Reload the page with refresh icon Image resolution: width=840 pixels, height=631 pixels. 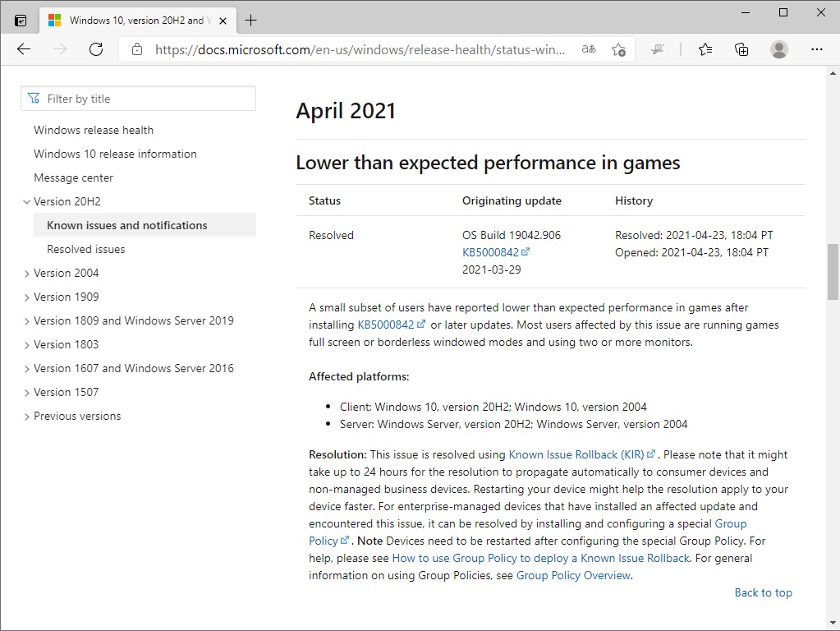(96, 49)
